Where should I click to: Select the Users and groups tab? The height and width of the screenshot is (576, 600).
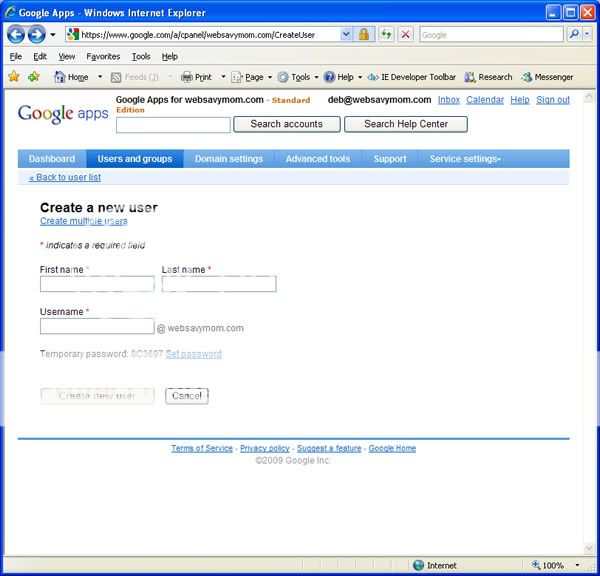135,159
